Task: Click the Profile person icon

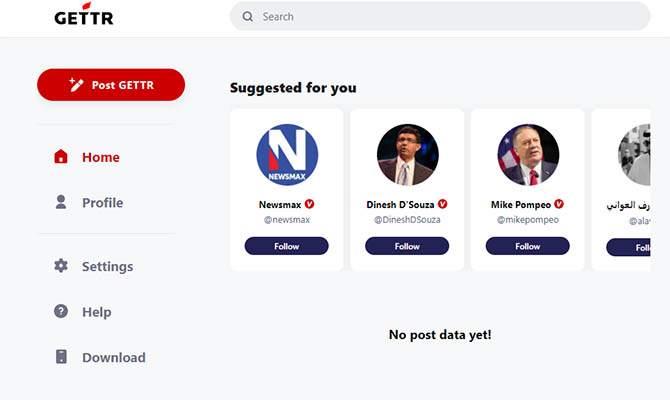Action: click(61, 202)
